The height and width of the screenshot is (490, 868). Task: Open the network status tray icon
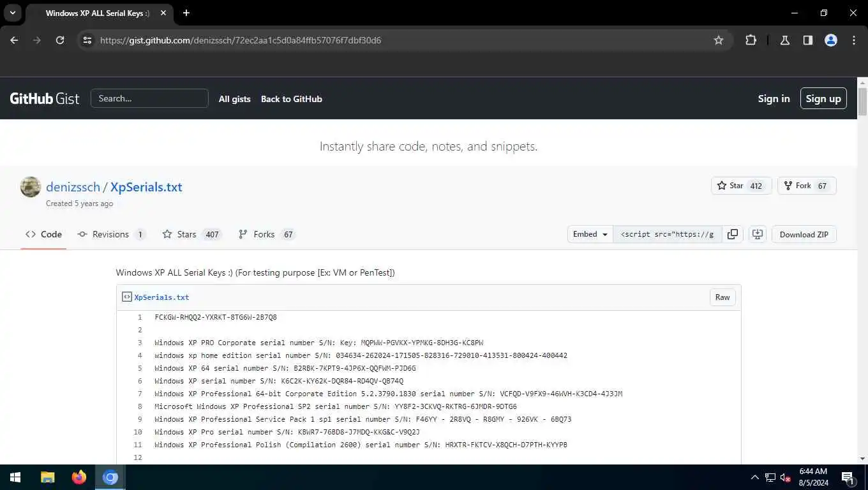click(770, 477)
